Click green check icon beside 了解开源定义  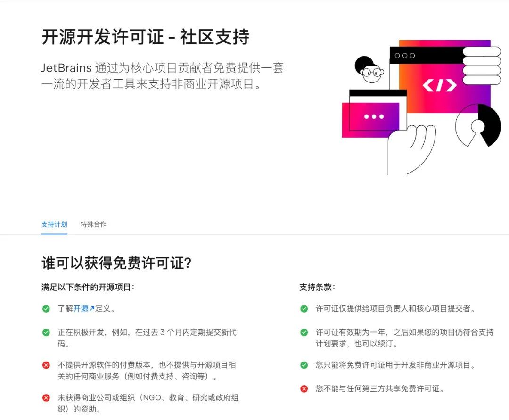pos(46,309)
